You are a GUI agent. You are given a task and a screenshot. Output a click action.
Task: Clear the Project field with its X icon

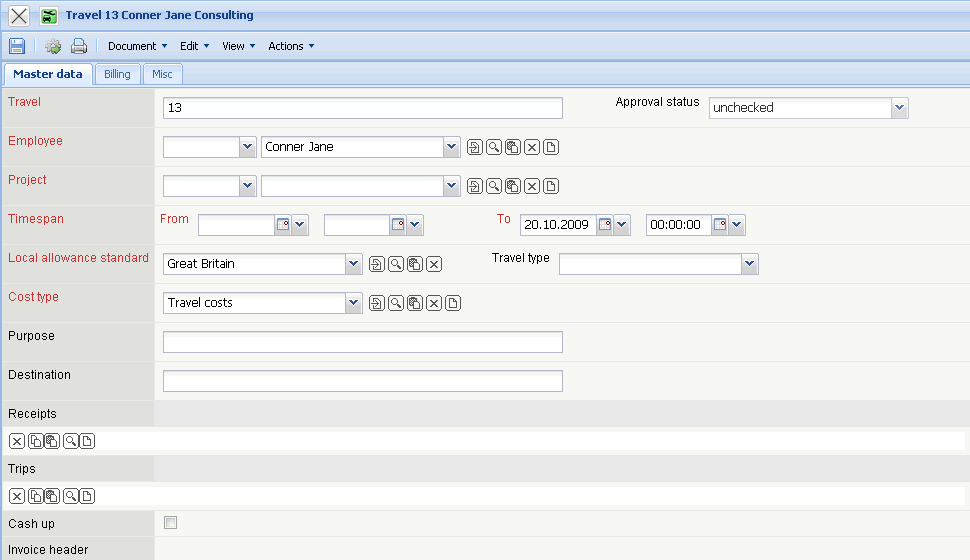coord(532,187)
